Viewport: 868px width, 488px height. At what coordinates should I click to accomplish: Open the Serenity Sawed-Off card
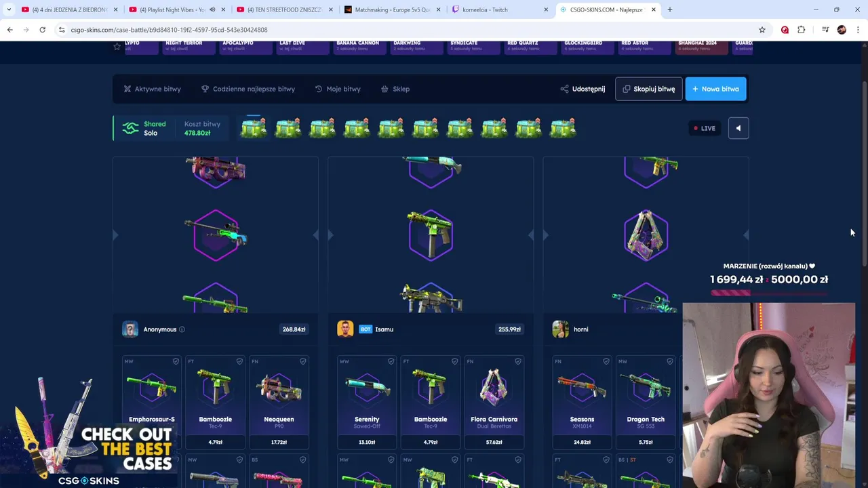367,402
